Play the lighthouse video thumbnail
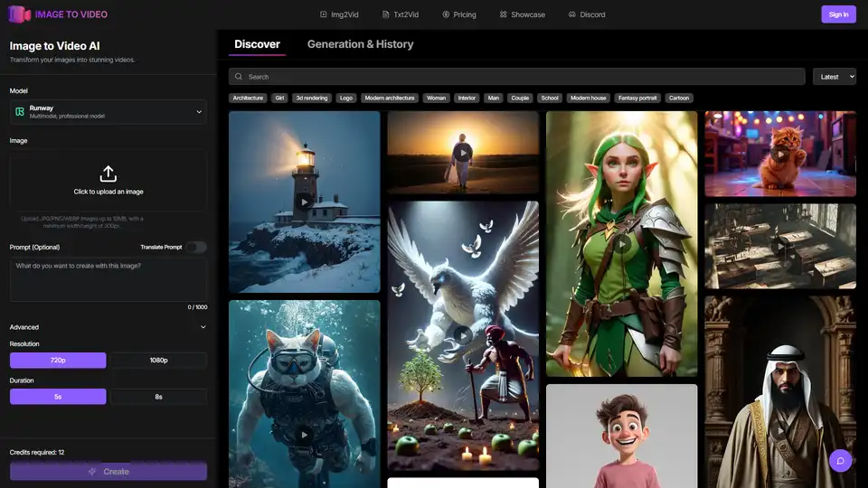The height and width of the screenshot is (488, 868). click(x=304, y=202)
